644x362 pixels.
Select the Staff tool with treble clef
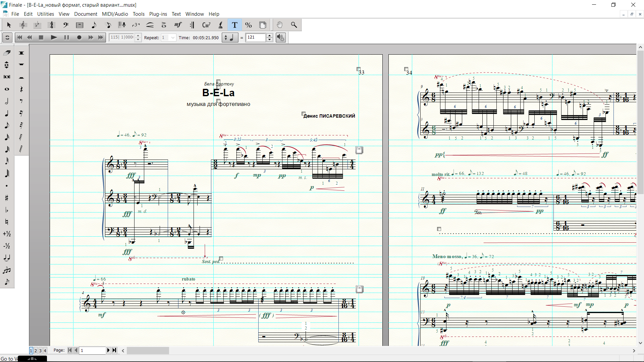(23, 25)
